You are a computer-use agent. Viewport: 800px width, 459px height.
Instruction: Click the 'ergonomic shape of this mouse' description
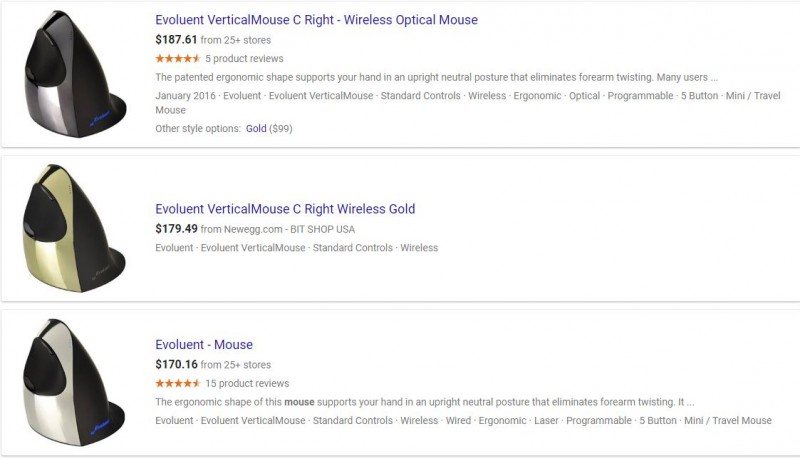point(424,402)
